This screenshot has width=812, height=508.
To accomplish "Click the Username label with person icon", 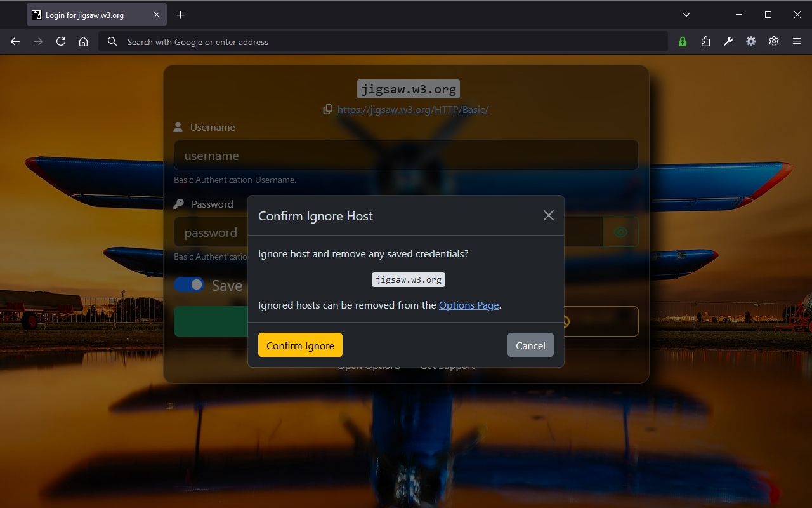I will click(204, 127).
